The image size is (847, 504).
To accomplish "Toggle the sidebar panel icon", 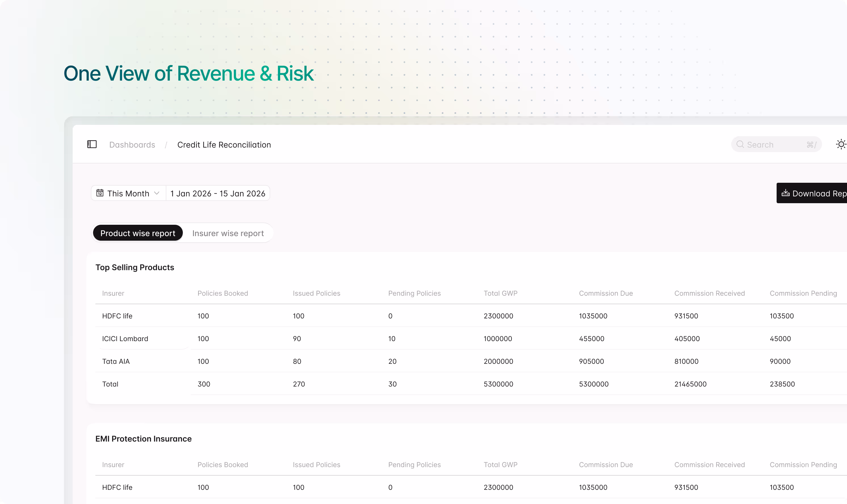I will [92, 144].
